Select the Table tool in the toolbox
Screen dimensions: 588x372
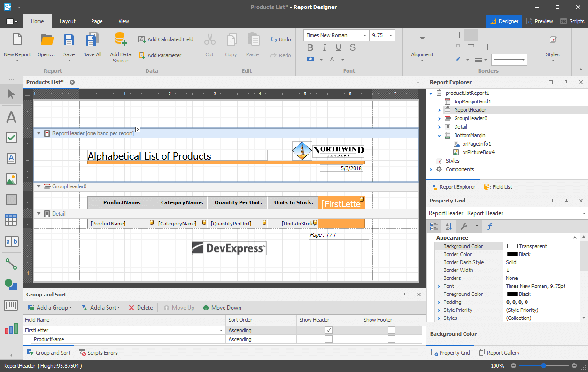[11, 220]
